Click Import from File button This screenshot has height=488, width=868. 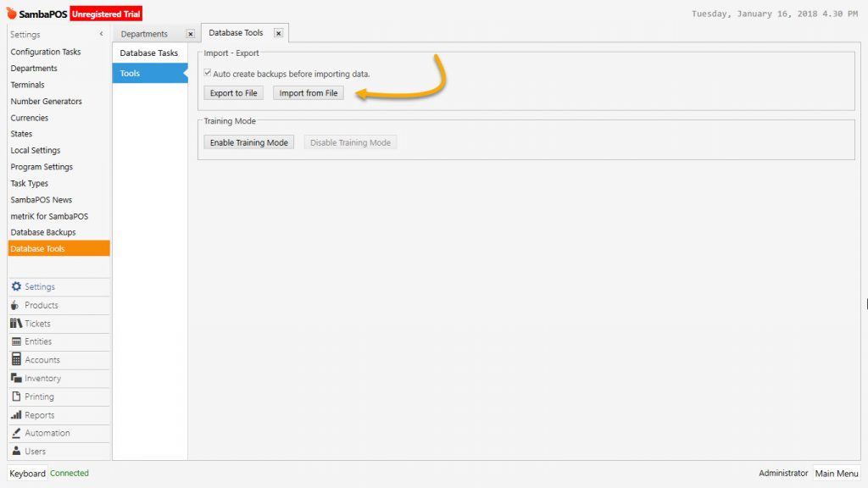309,93
